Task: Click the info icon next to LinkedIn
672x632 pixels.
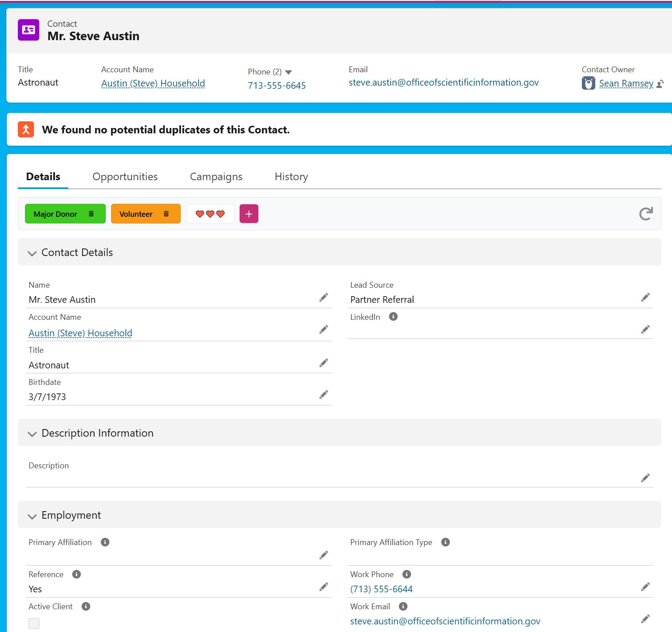Action: click(x=393, y=317)
